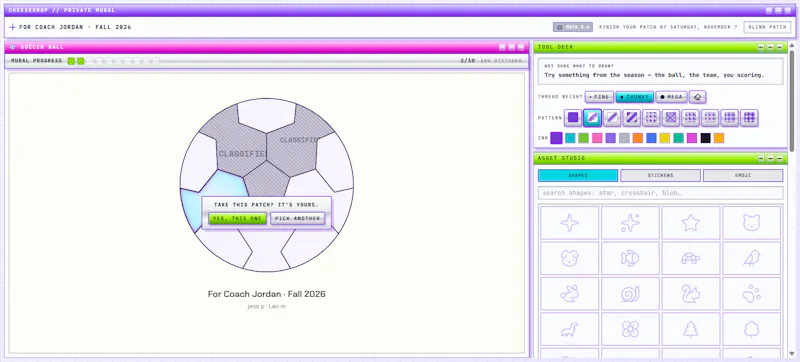Screen dimensions: 800x362
Task: Select the magenta ink swatch
Action: pyautogui.click(x=691, y=138)
